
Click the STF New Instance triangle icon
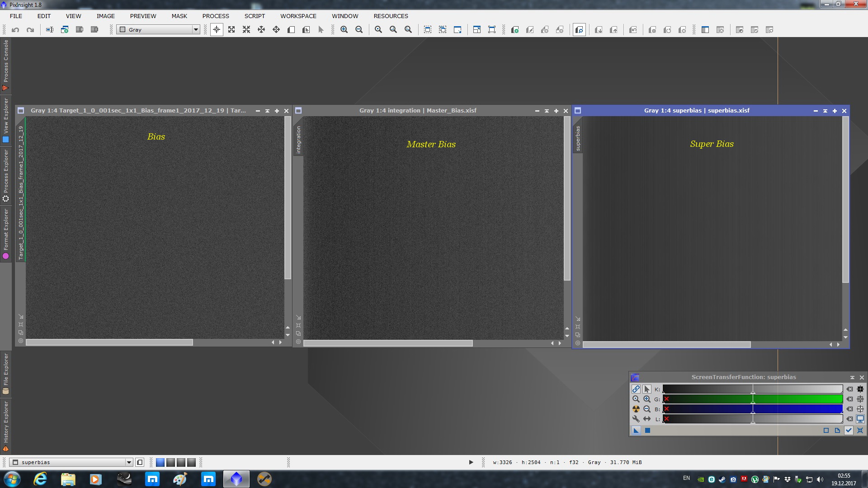click(636, 431)
